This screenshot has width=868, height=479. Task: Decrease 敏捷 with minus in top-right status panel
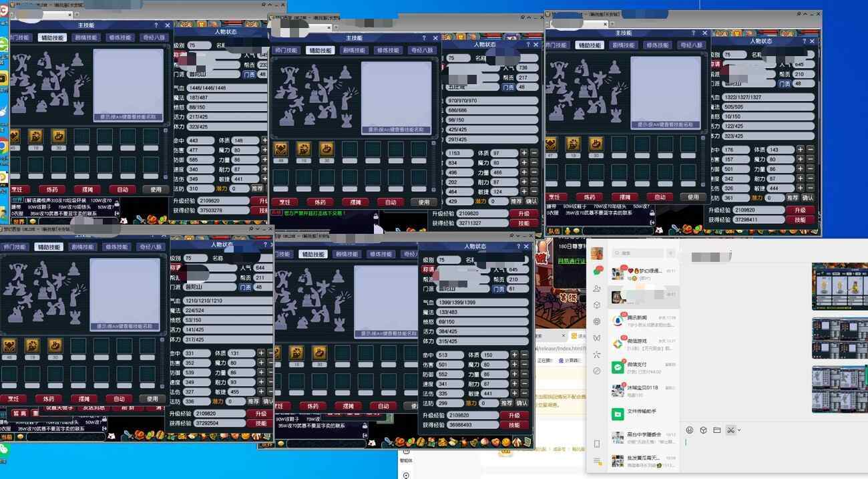(811, 188)
